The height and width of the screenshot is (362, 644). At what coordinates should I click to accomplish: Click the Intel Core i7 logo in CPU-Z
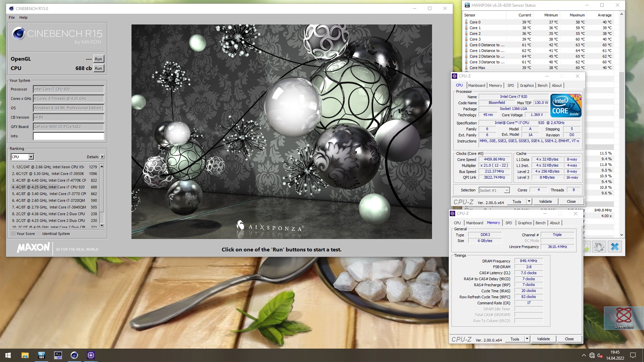pyautogui.click(x=566, y=105)
